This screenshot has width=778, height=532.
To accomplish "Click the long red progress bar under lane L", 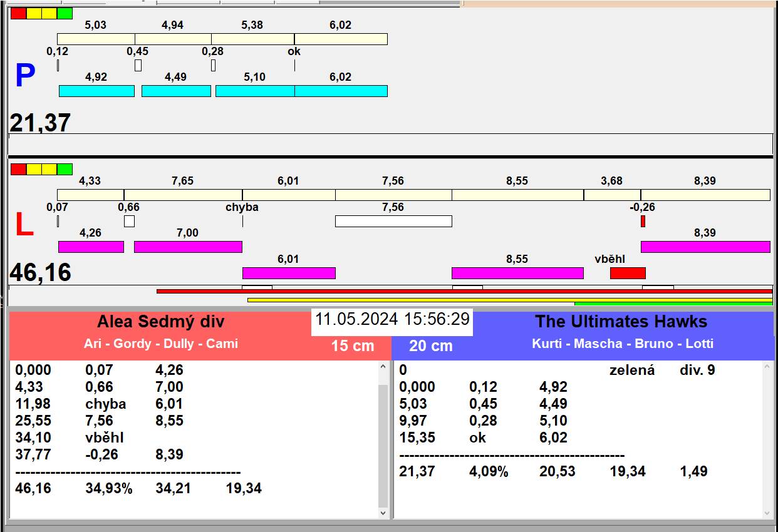I will click(464, 291).
